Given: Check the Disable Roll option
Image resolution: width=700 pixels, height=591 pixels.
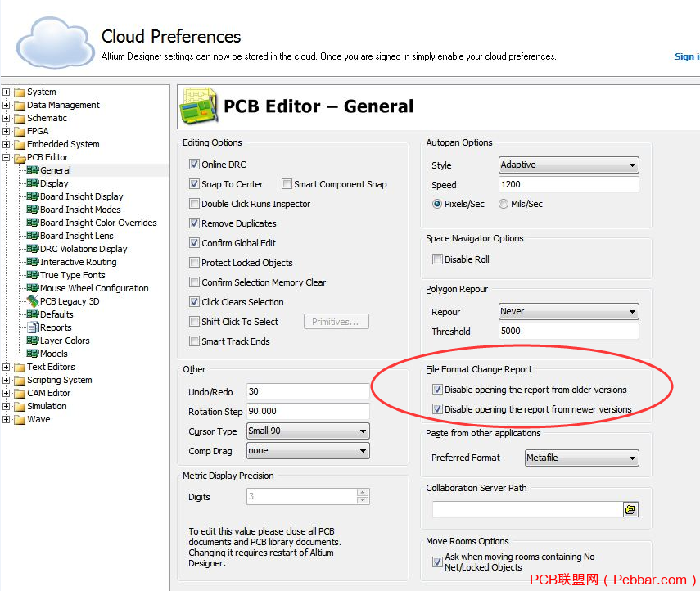Looking at the screenshot, I should pyautogui.click(x=437, y=259).
